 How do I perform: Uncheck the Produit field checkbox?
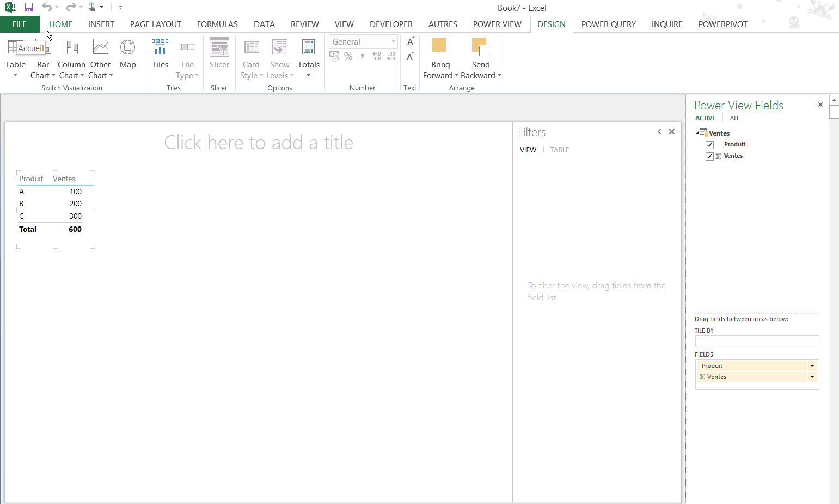(709, 145)
